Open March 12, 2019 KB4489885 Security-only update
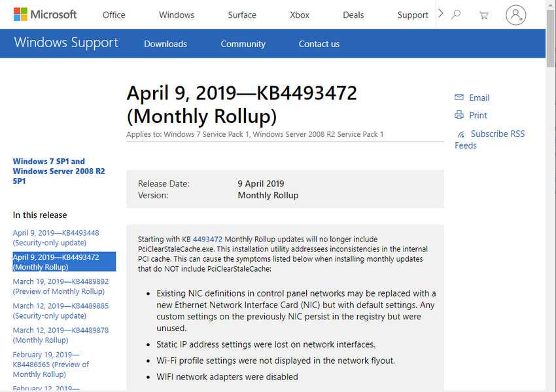 click(x=61, y=311)
